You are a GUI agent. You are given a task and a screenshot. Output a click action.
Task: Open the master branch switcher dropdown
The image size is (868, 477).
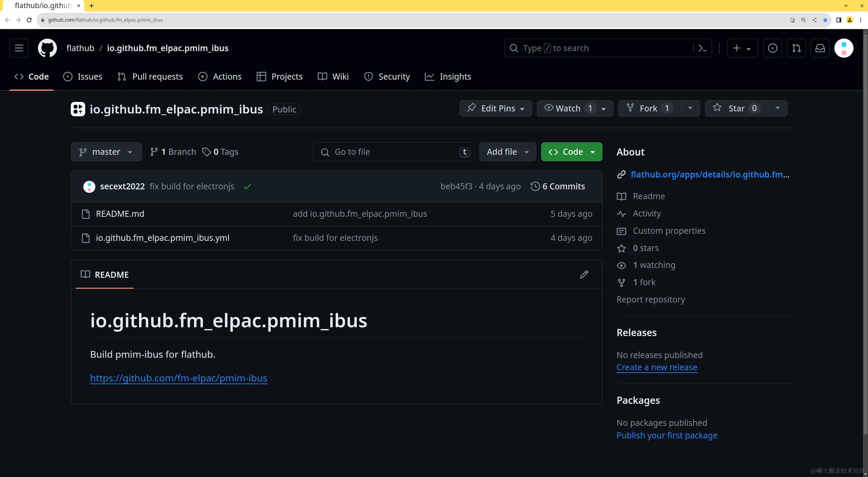click(106, 152)
